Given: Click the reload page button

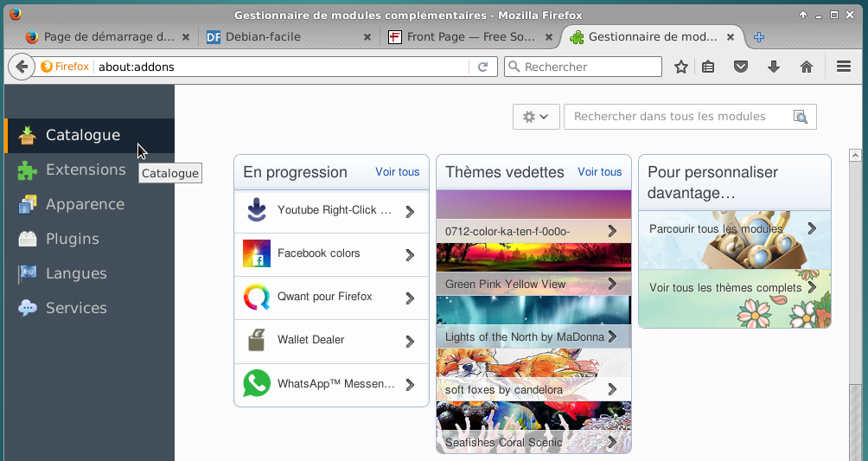Looking at the screenshot, I should coord(483,67).
